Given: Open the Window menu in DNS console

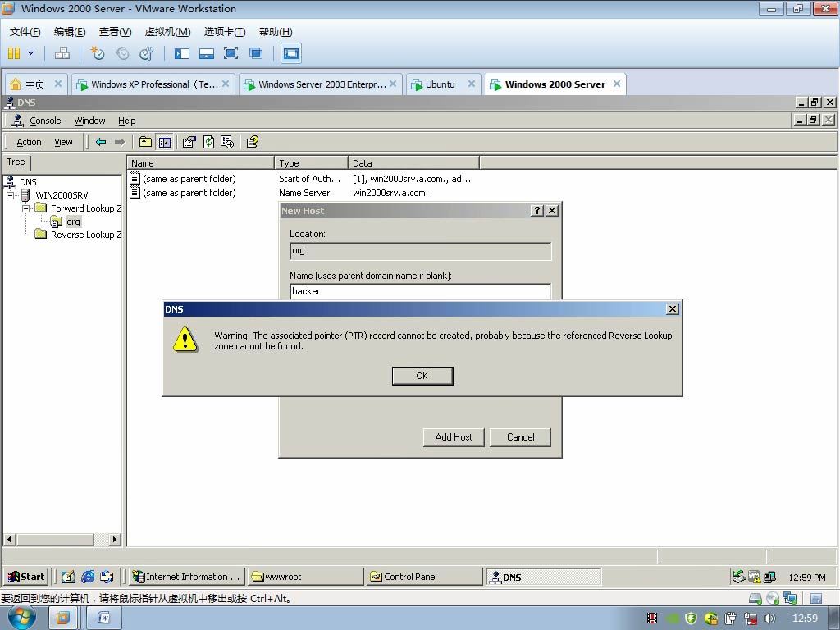Looking at the screenshot, I should point(89,121).
